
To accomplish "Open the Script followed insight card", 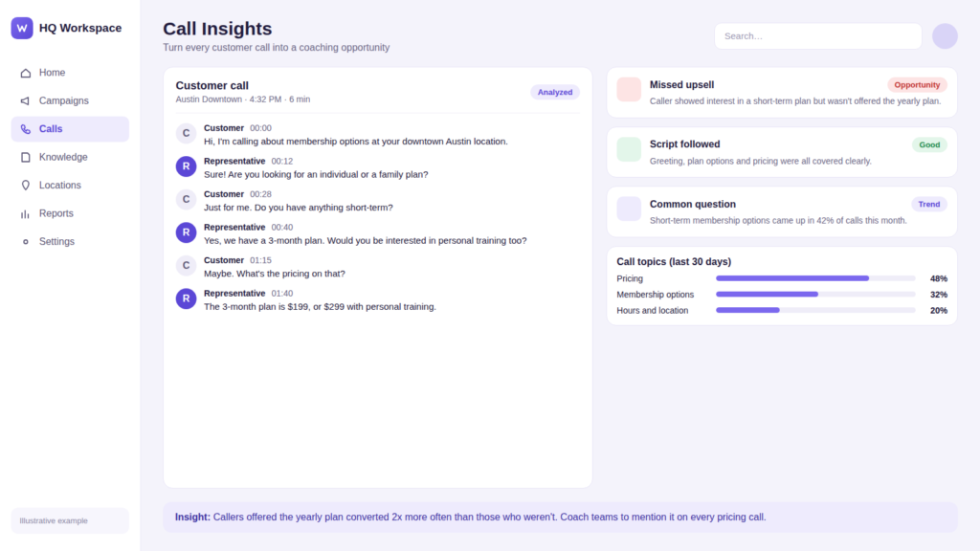I will click(782, 152).
